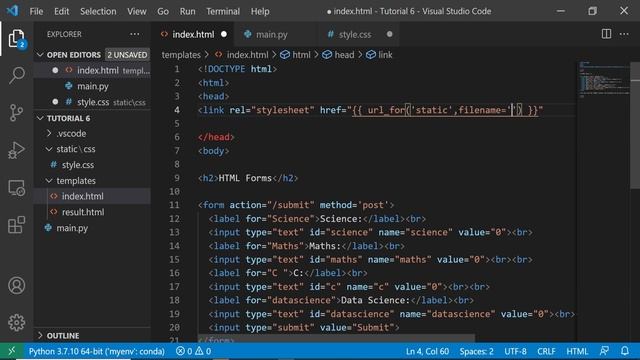Open errors and warnings problems indicator

click(x=193, y=351)
